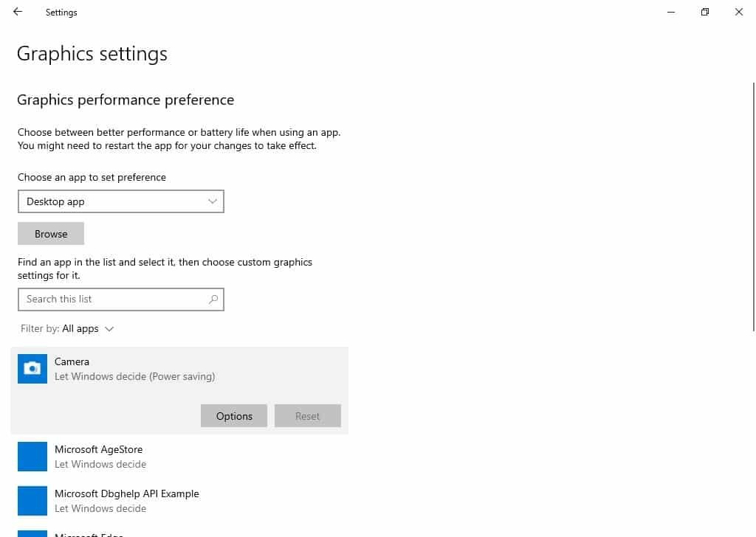The height and width of the screenshot is (537, 756).
Task: Select the Microsoft Edge app icon
Action: pos(32,533)
